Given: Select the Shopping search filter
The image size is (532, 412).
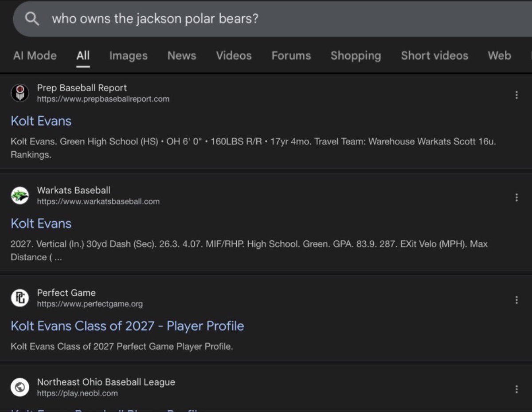Looking at the screenshot, I should (x=356, y=55).
